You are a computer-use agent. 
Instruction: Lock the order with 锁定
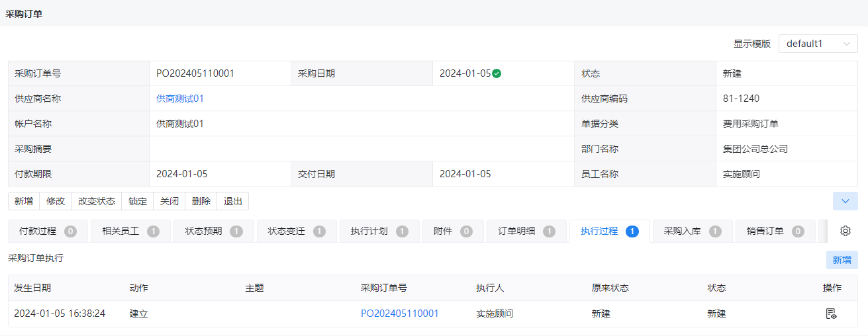pyautogui.click(x=138, y=201)
